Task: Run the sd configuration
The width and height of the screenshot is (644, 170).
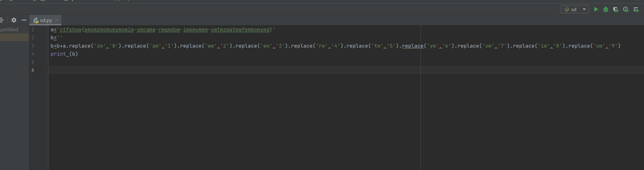Action: click(596, 10)
